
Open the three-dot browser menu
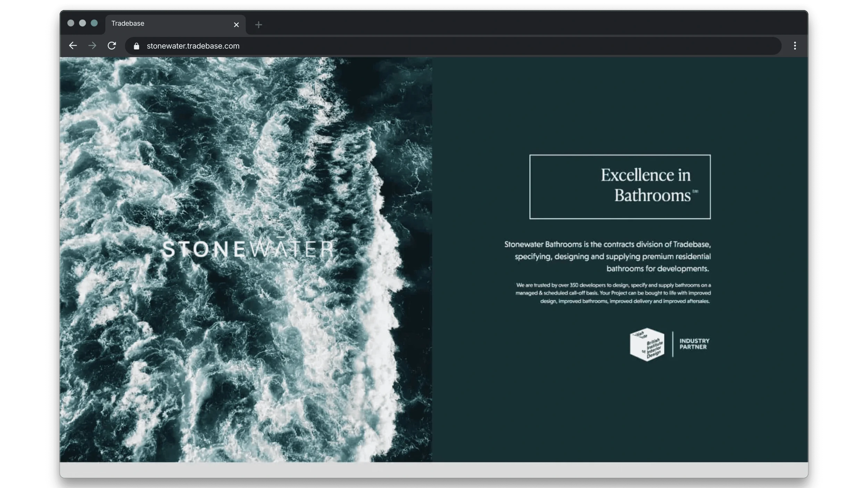click(x=795, y=46)
